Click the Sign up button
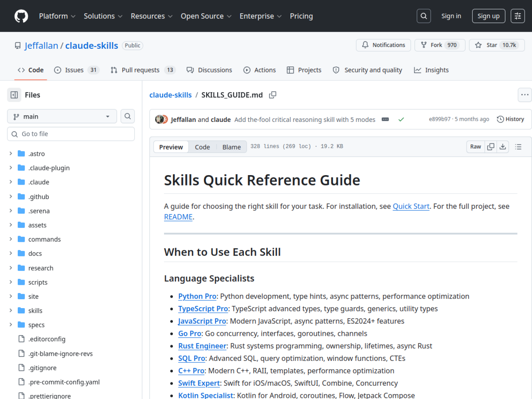 (x=488, y=16)
